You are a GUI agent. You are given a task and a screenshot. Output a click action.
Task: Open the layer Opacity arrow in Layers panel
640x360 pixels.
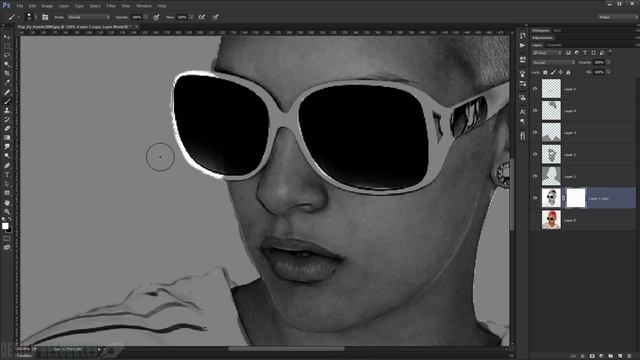click(609, 62)
